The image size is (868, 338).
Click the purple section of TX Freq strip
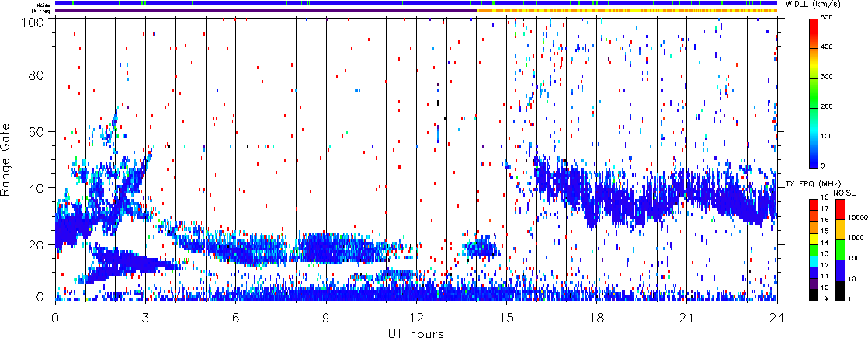pos(266,11)
